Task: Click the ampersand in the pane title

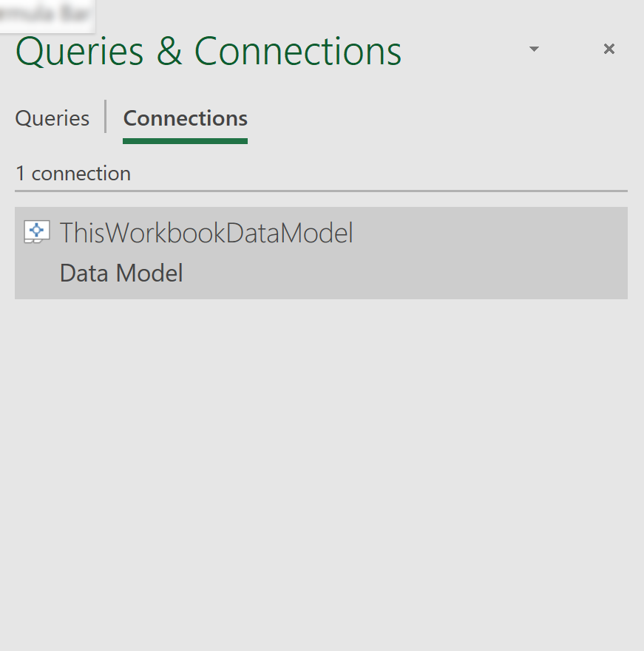Action: [169, 51]
